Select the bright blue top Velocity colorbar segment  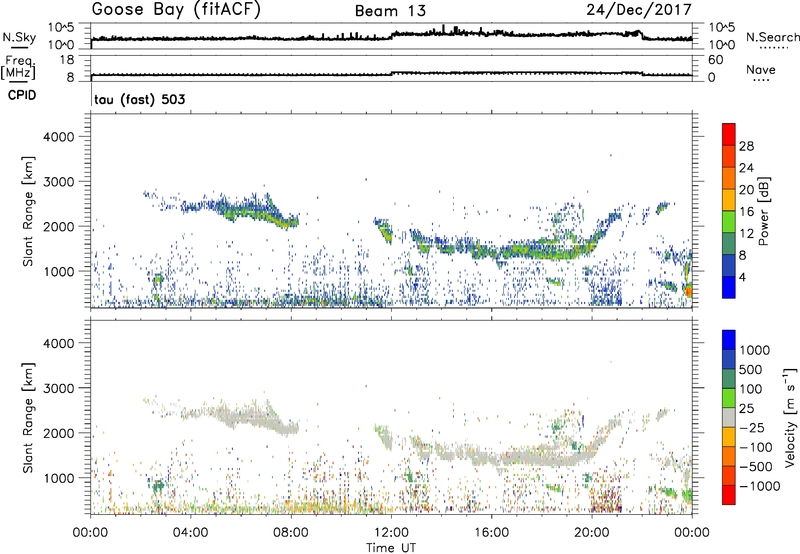(729, 340)
